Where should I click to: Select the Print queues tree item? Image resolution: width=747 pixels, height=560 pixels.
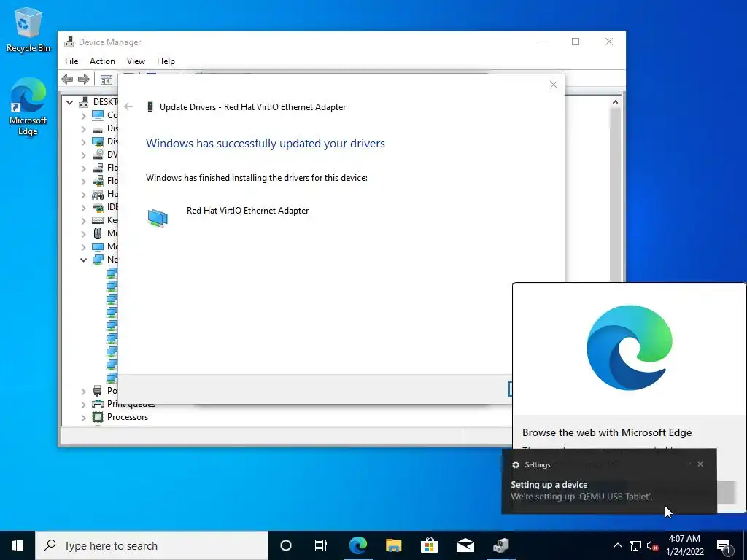pos(131,404)
